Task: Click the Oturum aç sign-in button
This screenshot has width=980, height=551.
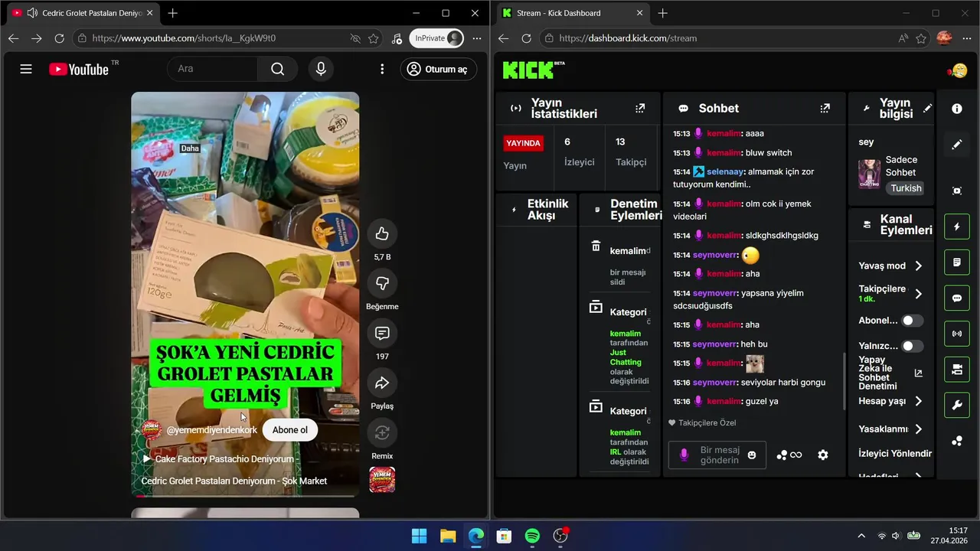Action: pos(438,69)
